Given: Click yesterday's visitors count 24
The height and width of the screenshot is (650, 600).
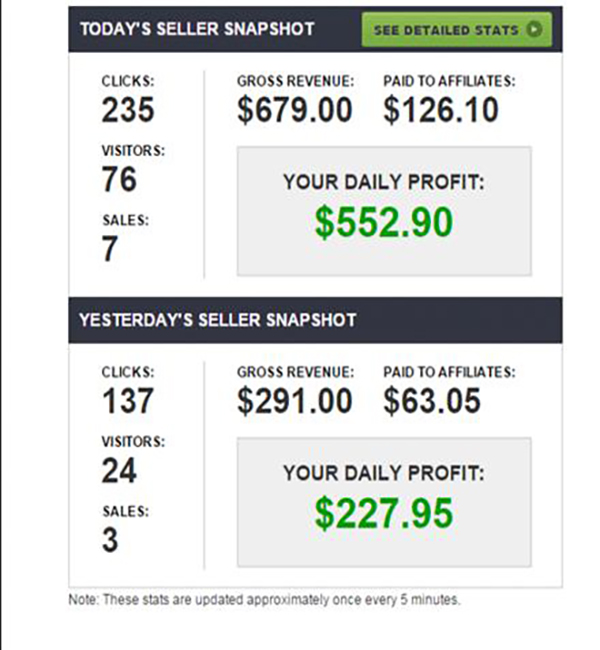Looking at the screenshot, I should click(x=119, y=470).
